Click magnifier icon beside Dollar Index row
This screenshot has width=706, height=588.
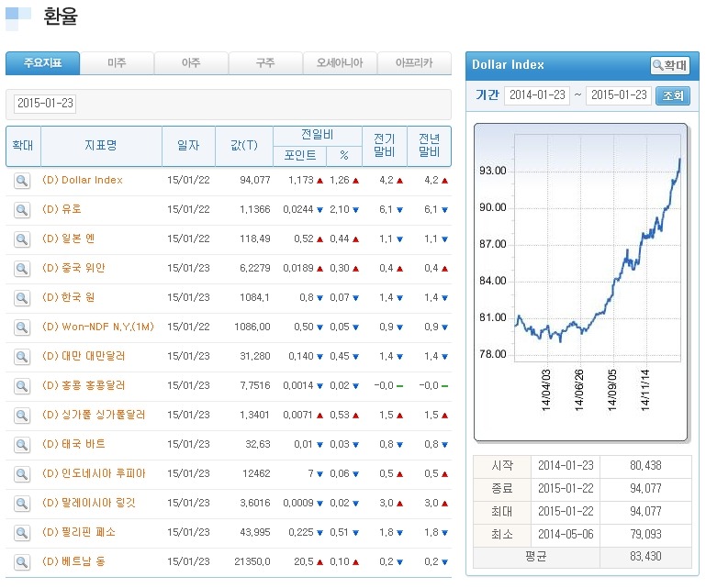tap(22, 181)
